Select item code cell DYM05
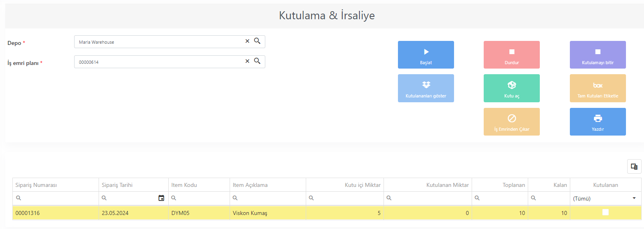 [199, 213]
